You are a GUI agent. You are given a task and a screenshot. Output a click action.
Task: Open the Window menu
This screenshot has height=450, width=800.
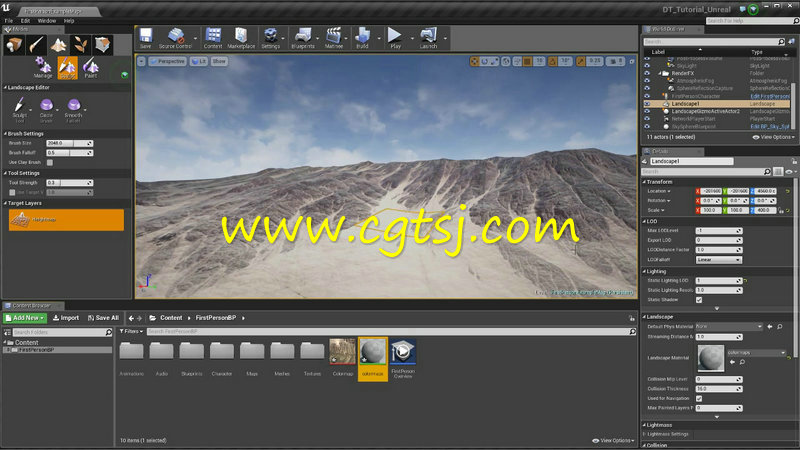(47, 21)
